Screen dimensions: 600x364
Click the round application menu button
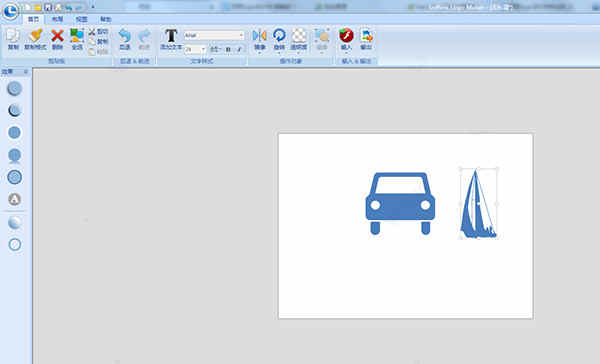10,11
